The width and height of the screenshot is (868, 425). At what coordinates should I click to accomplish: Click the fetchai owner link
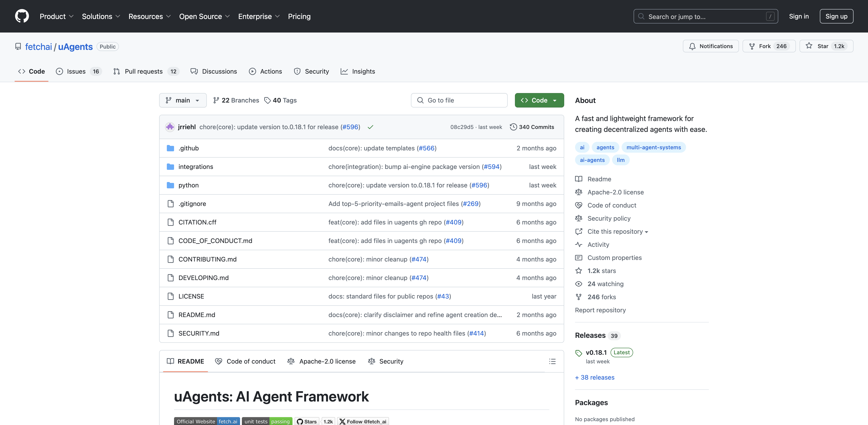[x=38, y=47]
